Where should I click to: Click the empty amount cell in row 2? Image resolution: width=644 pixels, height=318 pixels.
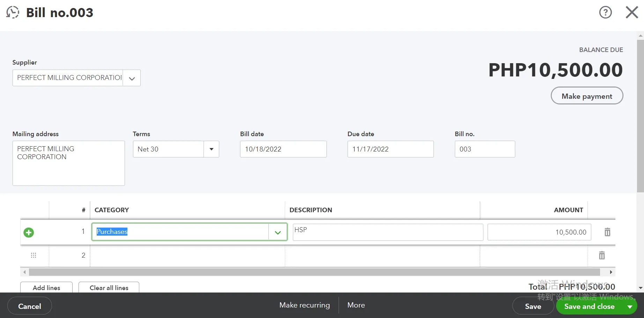(534, 256)
